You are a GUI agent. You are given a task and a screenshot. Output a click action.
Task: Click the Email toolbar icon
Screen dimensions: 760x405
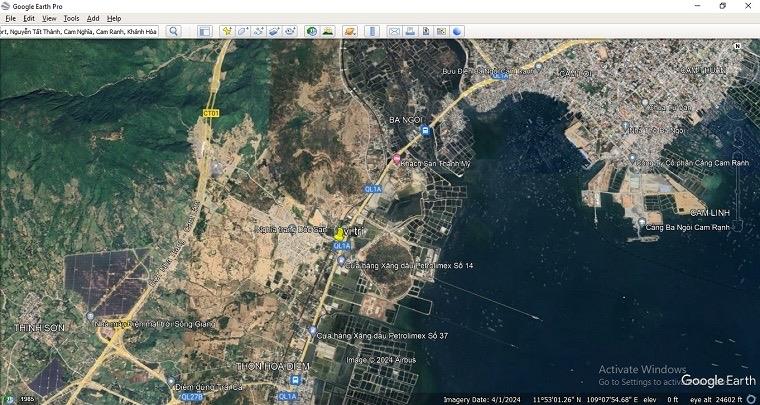[x=394, y=31]
